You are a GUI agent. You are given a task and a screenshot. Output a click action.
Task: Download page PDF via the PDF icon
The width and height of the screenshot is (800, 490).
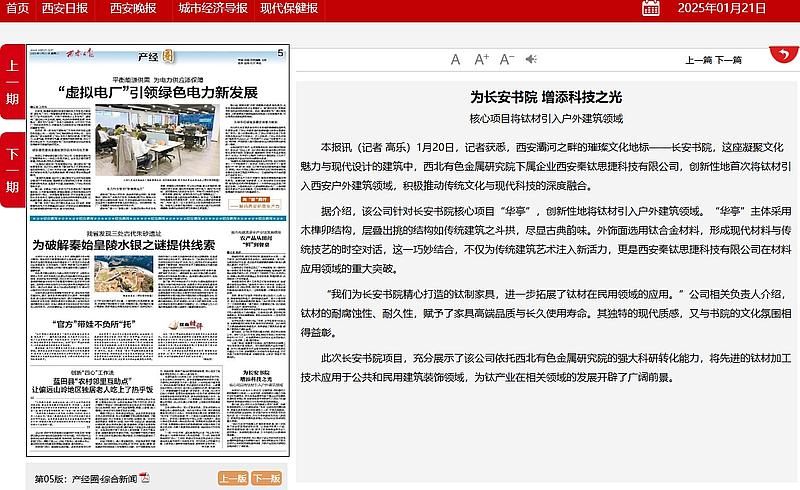click(x=145, y=478)
